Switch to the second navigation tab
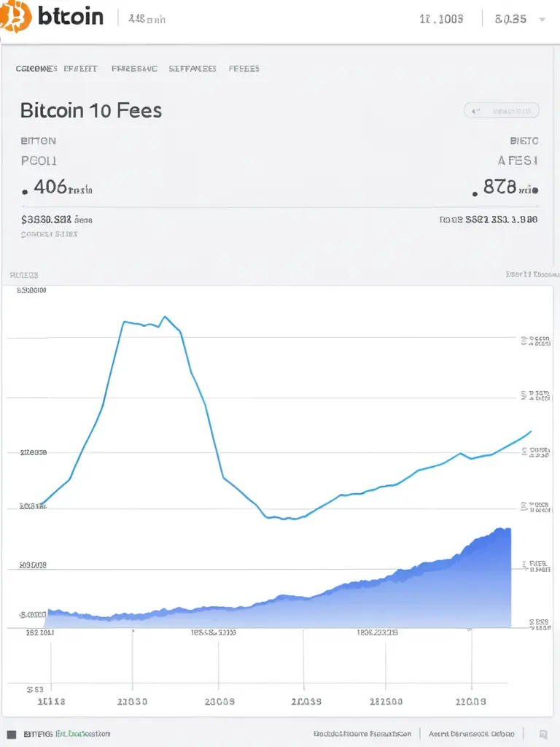This screenshot has width=560, height=747. pyautogui.click(x=80, y=69)
